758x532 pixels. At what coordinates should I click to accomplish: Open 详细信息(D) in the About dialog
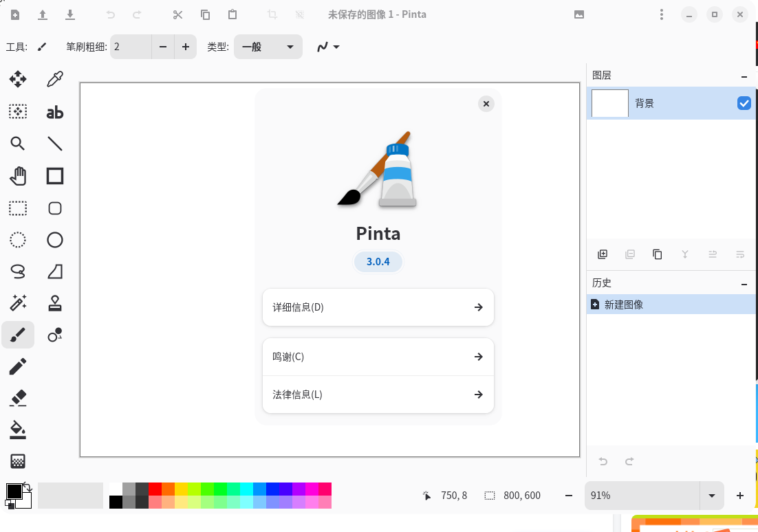[378, 307]
